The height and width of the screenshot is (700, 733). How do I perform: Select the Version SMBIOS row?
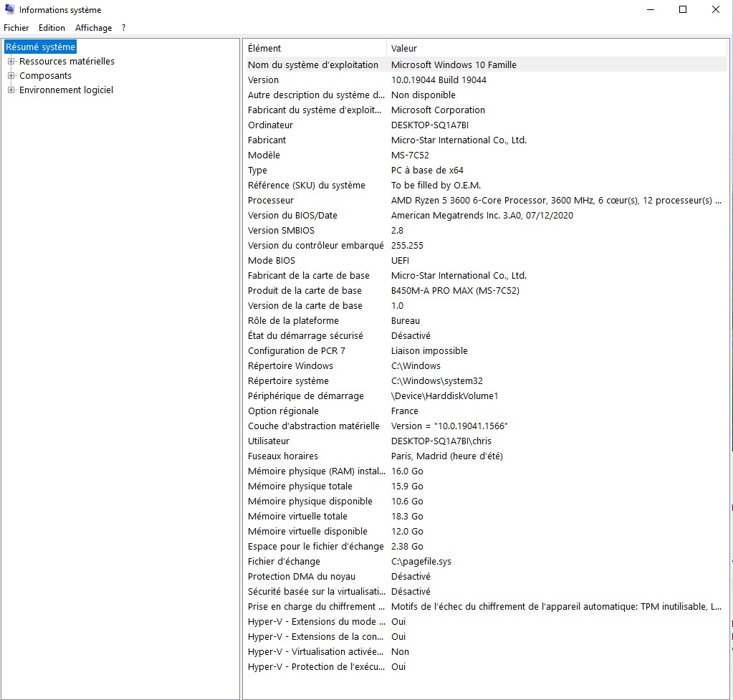point(487,230)
